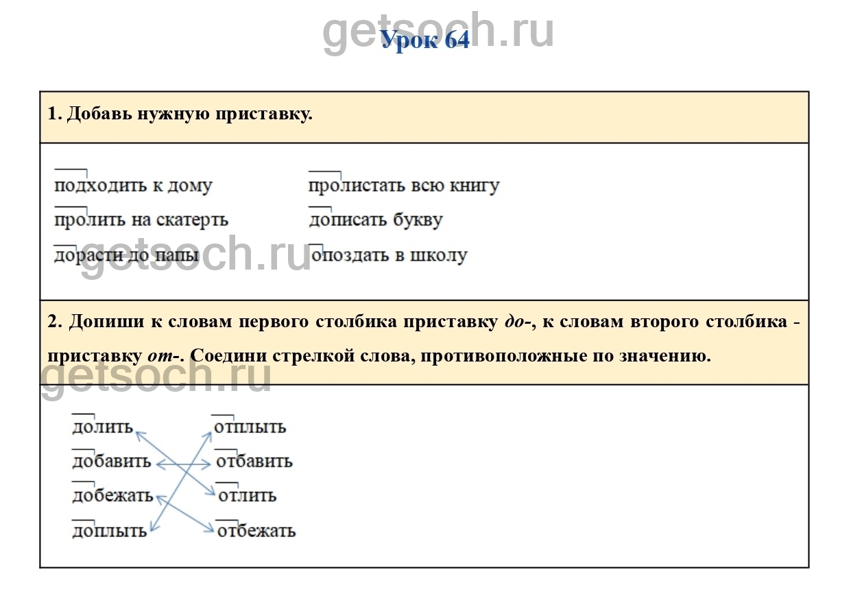Click the "Урок 64" lesson title

(x=424, y=40)
